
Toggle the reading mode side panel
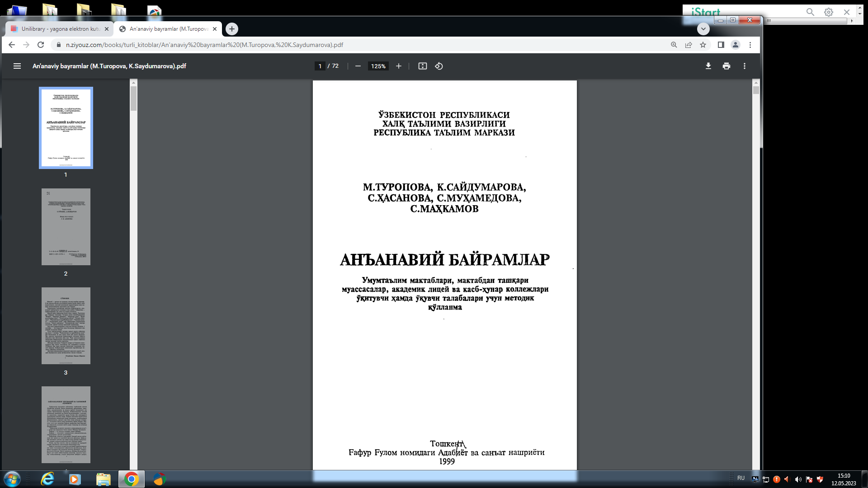(720, 45)
